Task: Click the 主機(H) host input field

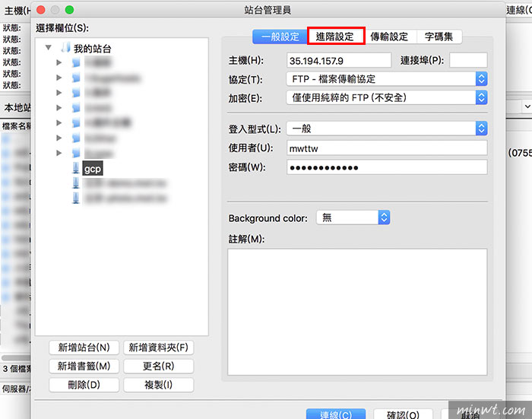Action: (x=339, y=60)
